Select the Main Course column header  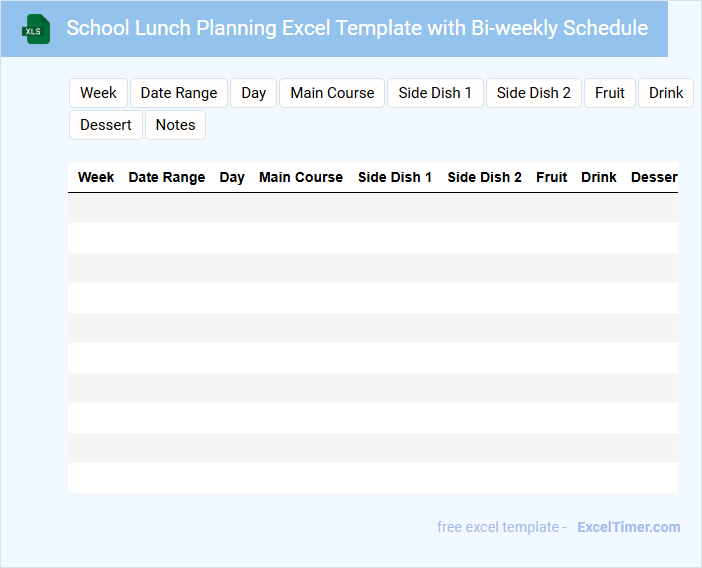(x=301, y=177)
